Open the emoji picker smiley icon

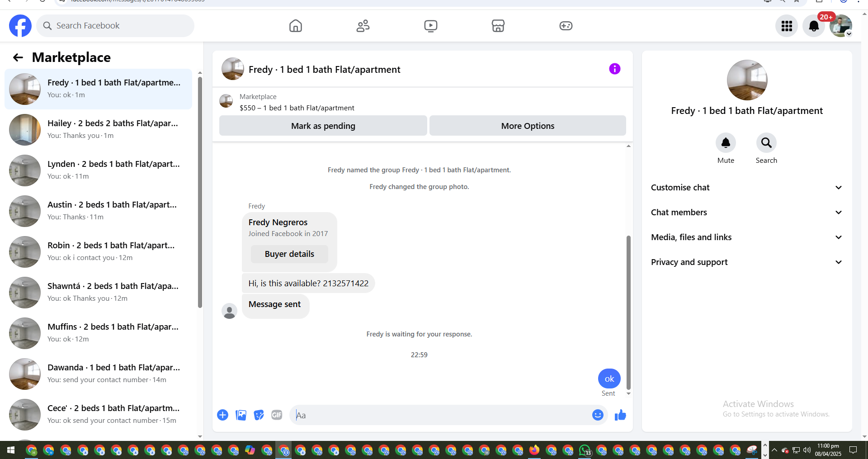(x=598, y=415)
